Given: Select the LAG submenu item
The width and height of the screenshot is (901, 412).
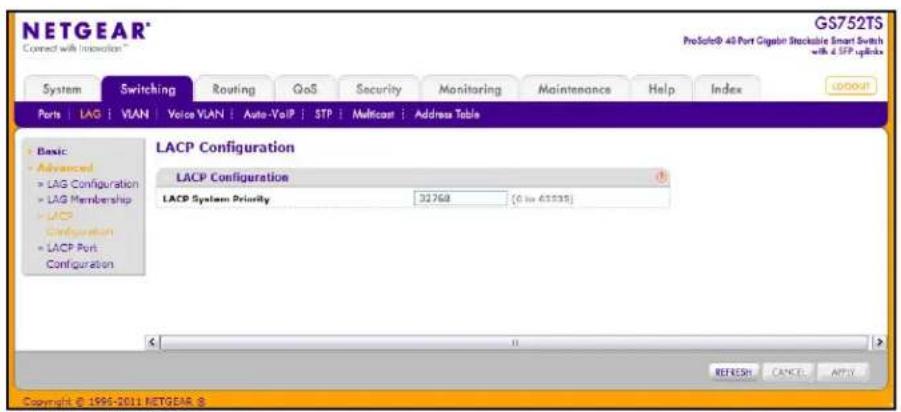Looking at the screenshot, I should click(90, 114).
